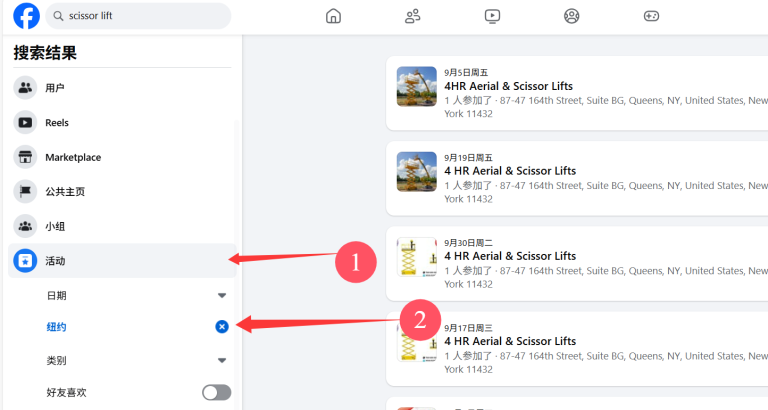
Task: Click the 9月19日周五 date text
Action: [468, 158]
